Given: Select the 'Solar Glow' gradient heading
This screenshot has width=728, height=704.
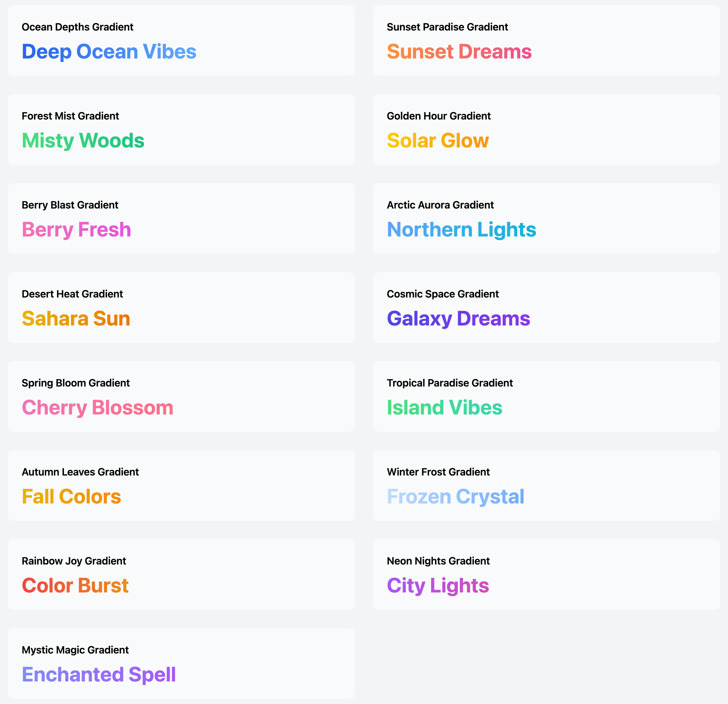Looking at the screenshot, I should tap(438, 140).
